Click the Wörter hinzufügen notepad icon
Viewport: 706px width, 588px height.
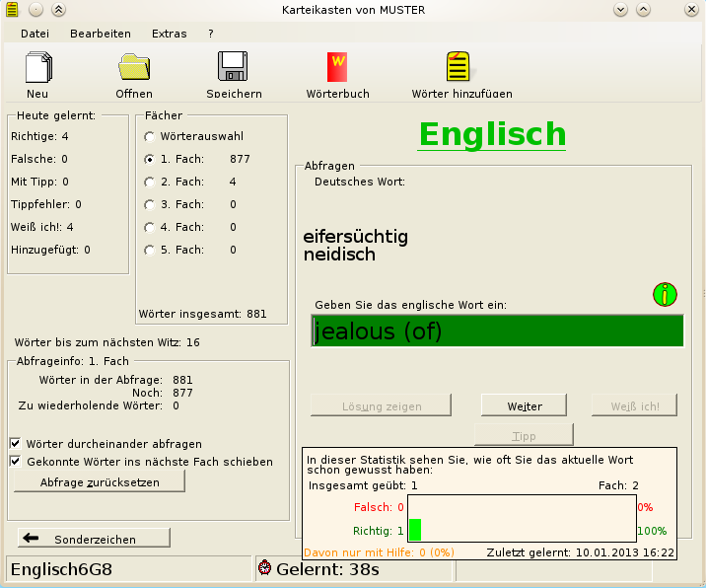pyautogui.click(x=459, y=66)
